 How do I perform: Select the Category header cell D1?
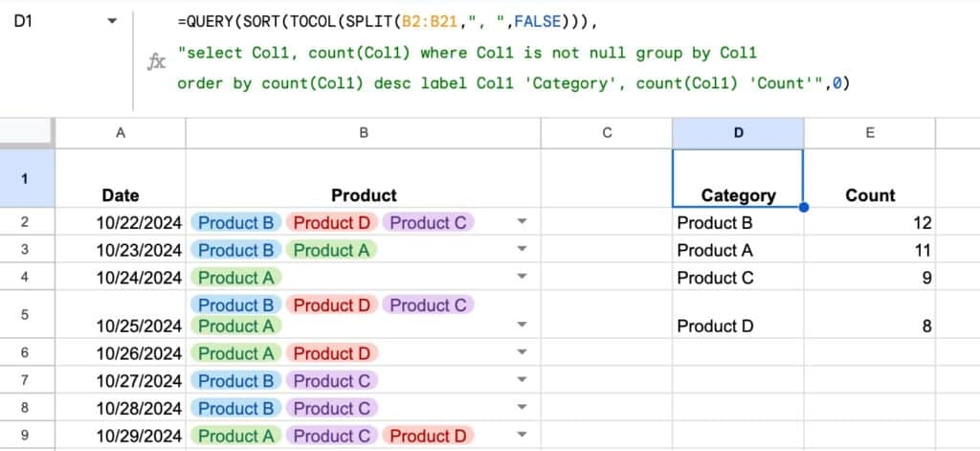738,178
